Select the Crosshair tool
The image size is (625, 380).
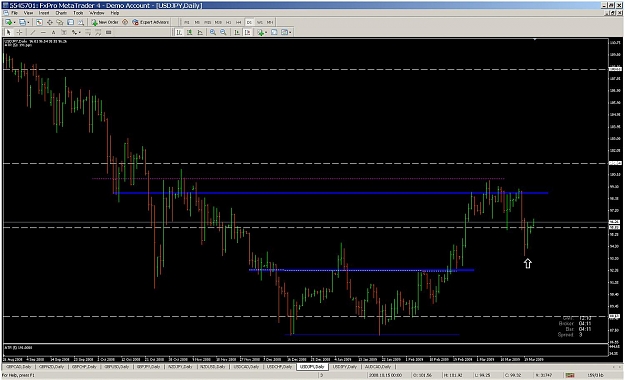[19, 32]
